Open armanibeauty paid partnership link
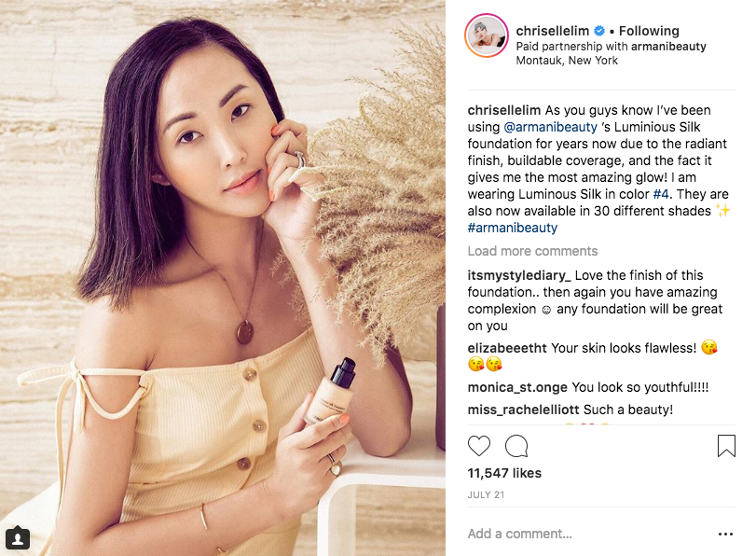Image resolution: width=756 pixels, height=556 pixels. (668, 47)
